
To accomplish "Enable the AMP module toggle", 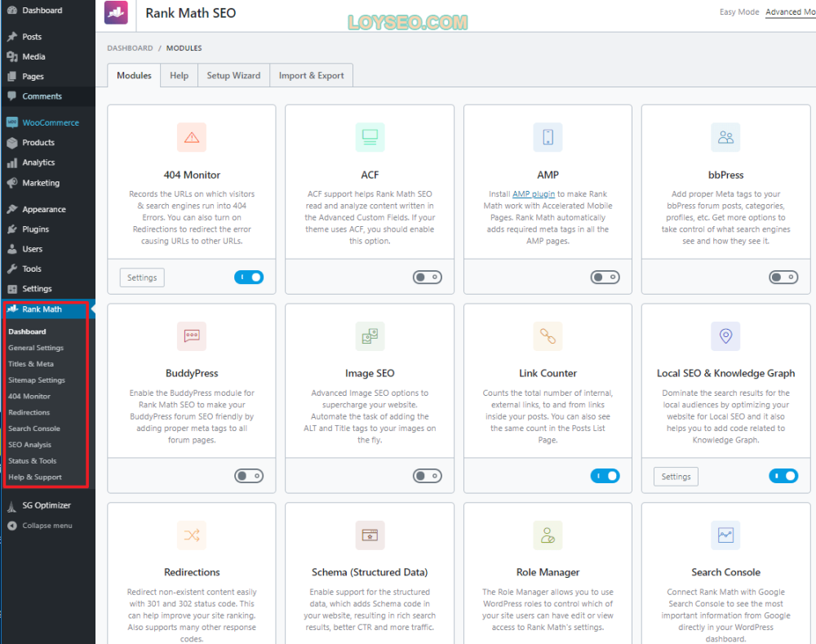I will click(x=605, y=277).
